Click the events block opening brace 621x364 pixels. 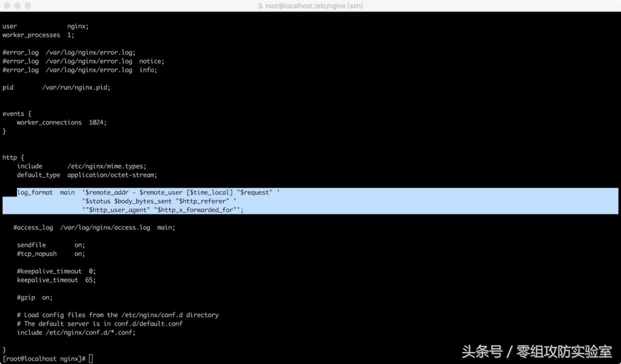click(x=25, y=113)
